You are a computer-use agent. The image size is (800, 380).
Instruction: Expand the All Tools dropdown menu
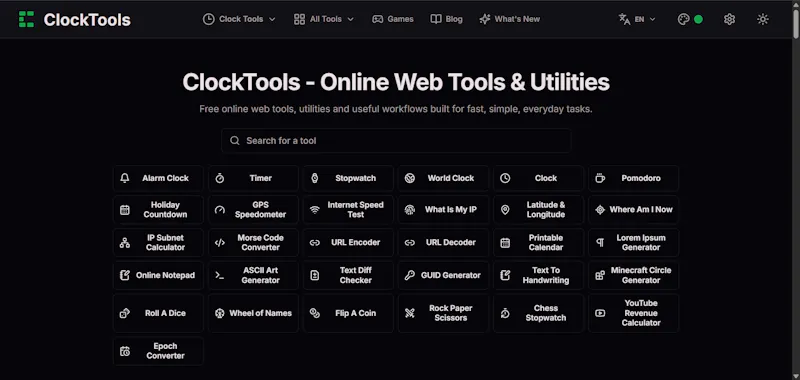(324, 19)
